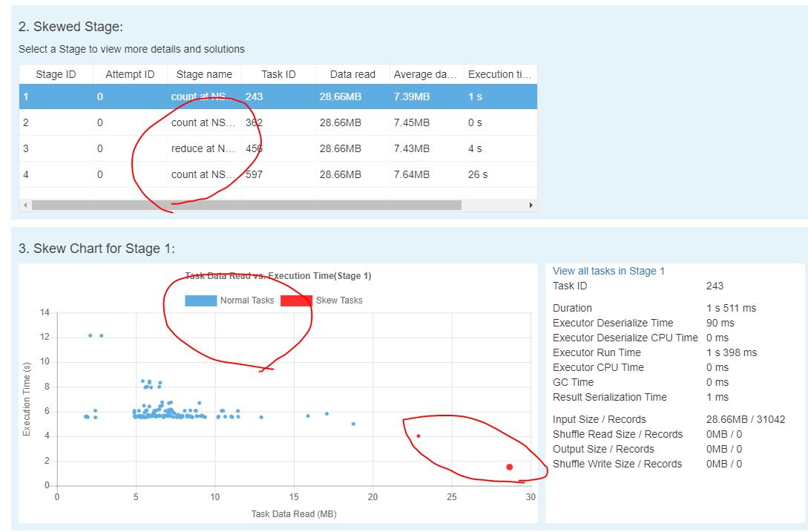Image resolution: width=808 pixels, height=532 pixels.
Task: Sort by the Average data column header
Action: click(x=427, y=74)
